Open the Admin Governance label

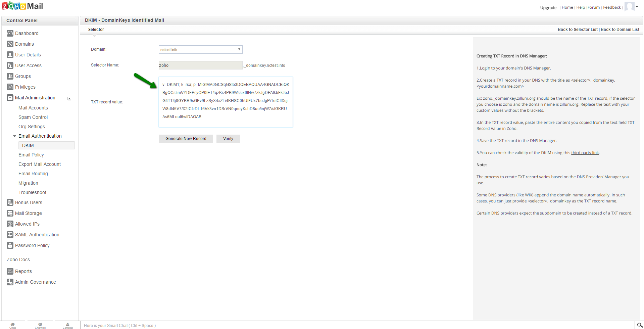click(x=36, y=282)
